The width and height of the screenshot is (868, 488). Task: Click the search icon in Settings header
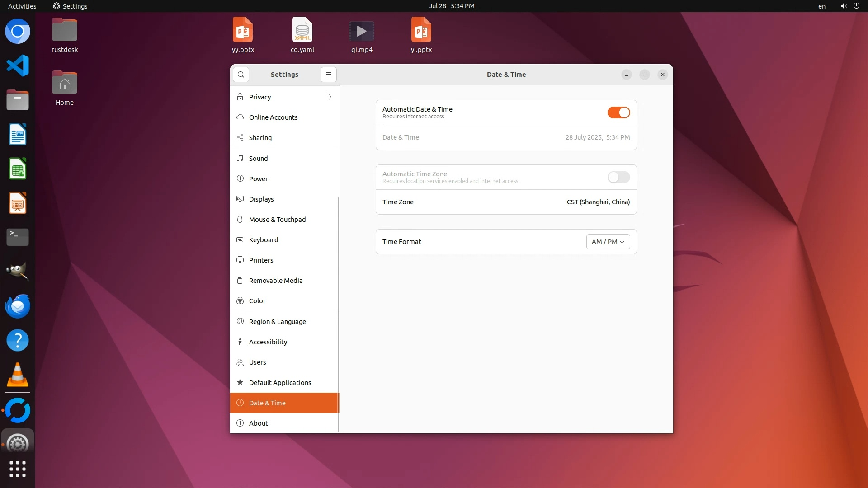click(x=241, y=75)
